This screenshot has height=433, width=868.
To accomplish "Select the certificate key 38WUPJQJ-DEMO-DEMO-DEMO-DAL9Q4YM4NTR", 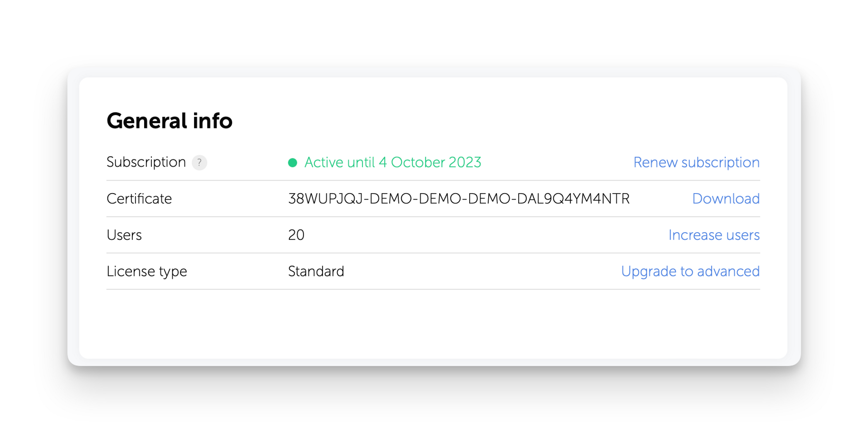I will (459, 198).
